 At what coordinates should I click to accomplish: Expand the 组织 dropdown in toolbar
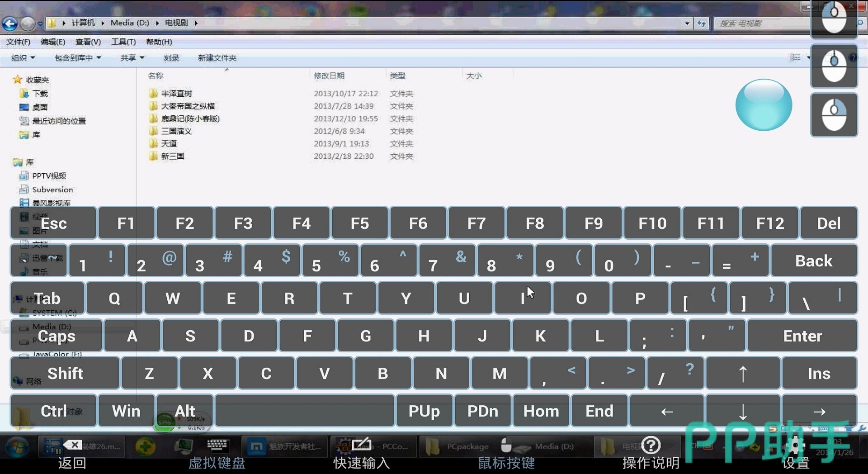(x=23, y=58)
